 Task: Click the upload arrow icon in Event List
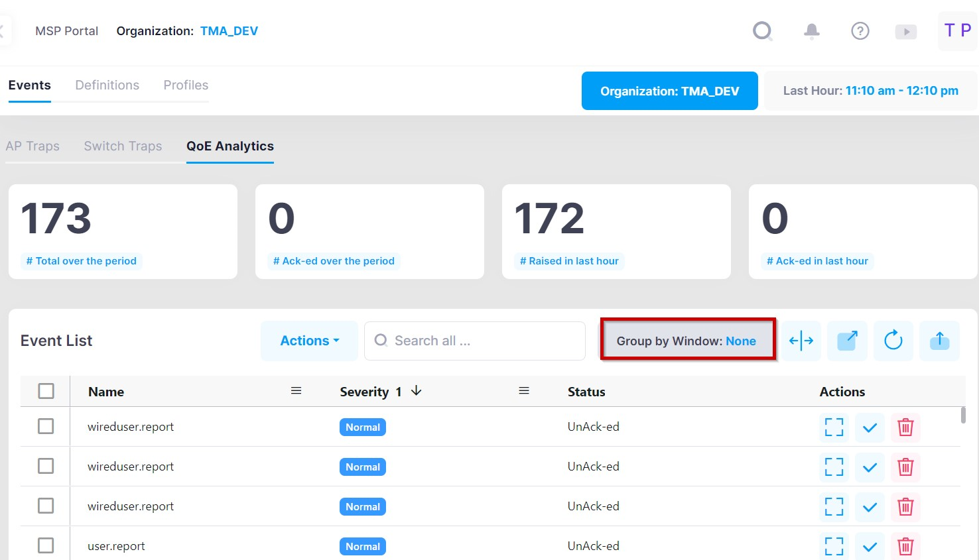[x=939, y=341]
